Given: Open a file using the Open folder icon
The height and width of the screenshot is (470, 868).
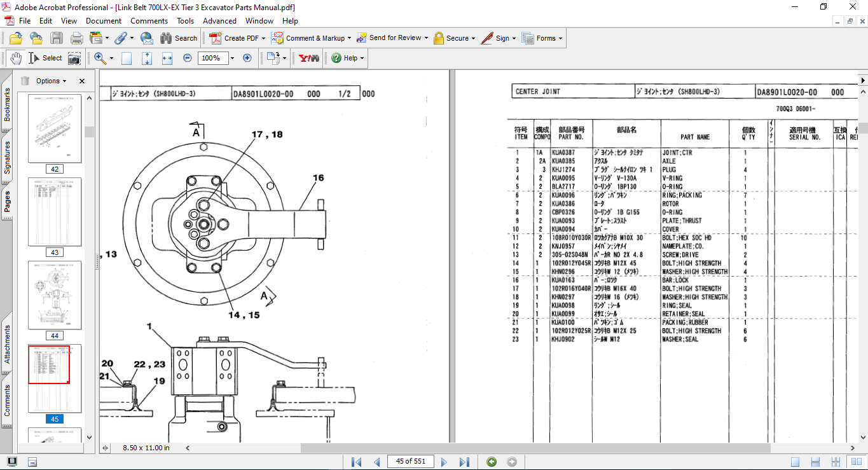Looking at the screenshot, I should [15, 38].
